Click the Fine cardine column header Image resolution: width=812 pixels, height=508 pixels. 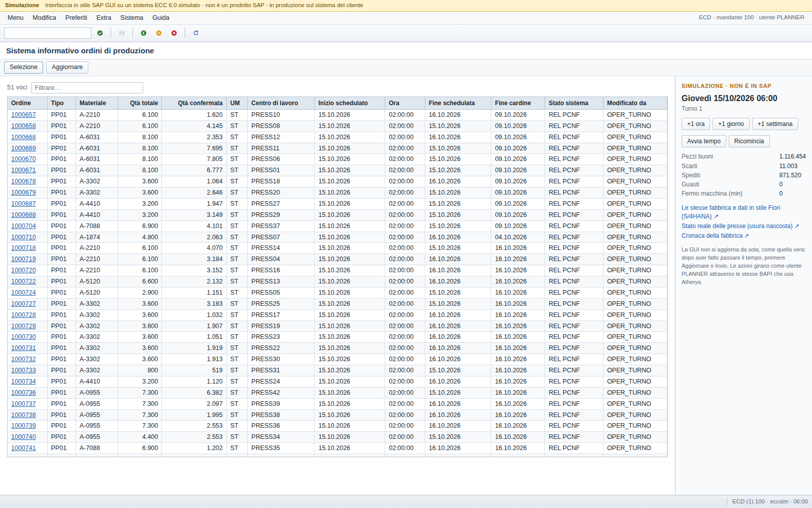pyautogui.click(x=518, y=103)
